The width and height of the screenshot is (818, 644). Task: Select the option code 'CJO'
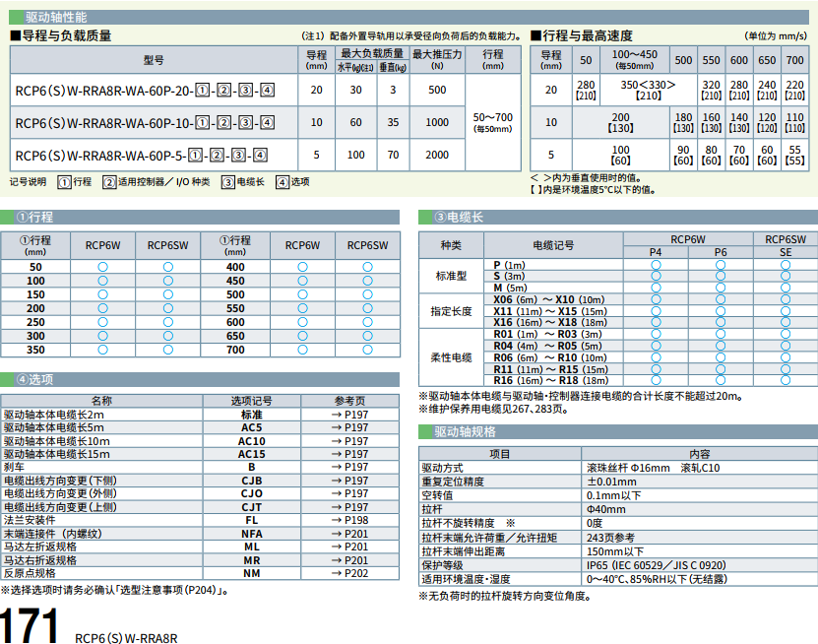[x=251, y=493]
